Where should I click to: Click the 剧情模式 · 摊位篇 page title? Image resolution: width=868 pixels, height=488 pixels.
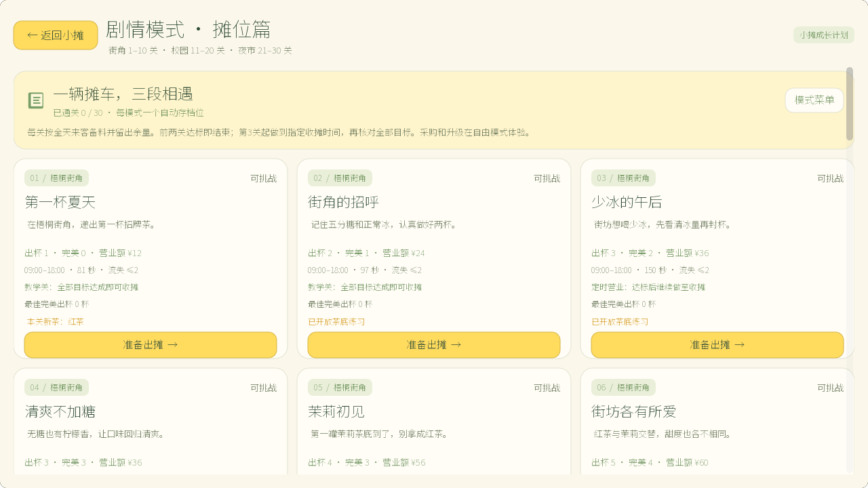click(x=189, y=29)
